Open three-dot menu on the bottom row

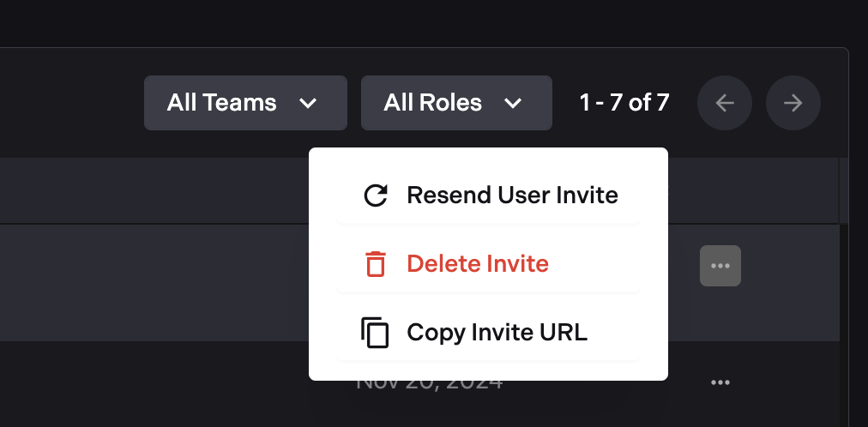[720, 382]
